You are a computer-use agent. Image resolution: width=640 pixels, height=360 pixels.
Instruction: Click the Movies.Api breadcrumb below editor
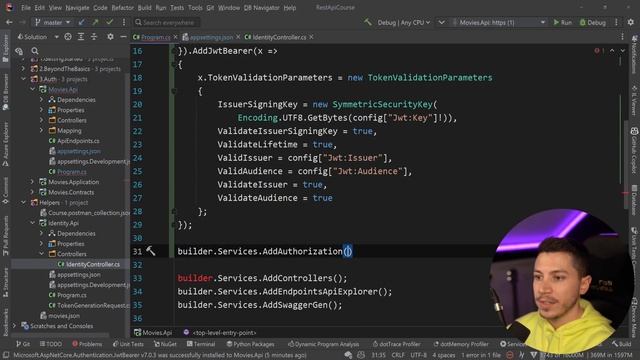(x=153, y=333)
